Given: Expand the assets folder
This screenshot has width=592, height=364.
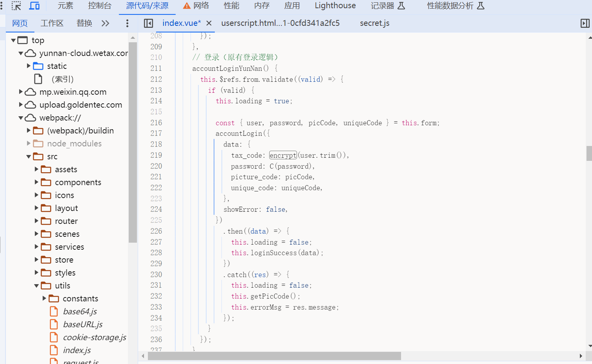Looking at the screenshot, I should coord(36,169).
